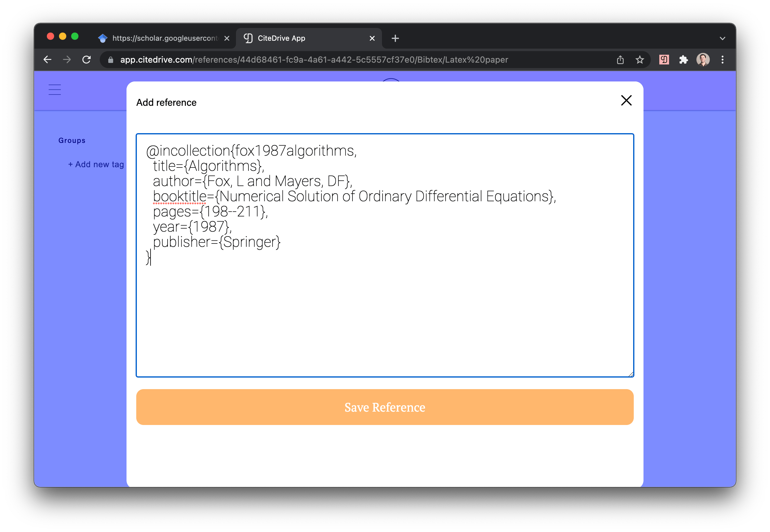Screen dimensions: 770x532
Task: Click the profile avatar in the toolbar
Action: click(x=702, y=60)
